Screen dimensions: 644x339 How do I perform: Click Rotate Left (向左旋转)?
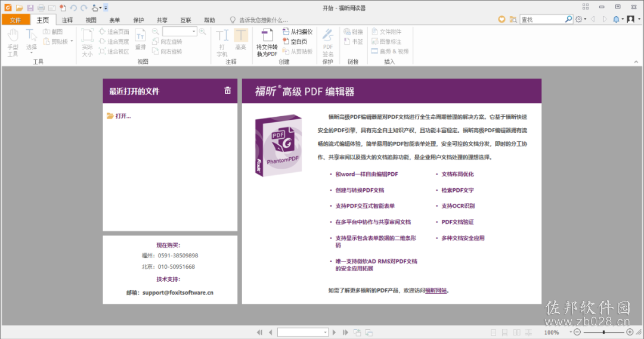coord(167,42)
